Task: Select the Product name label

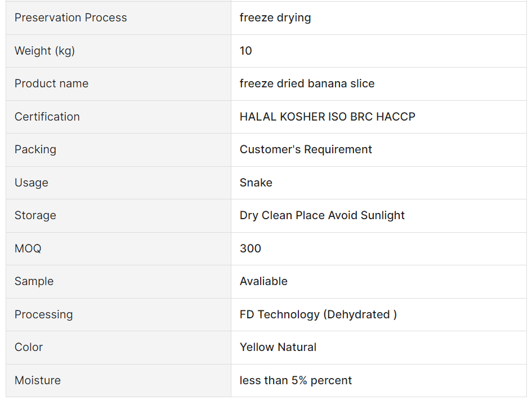Action: [x=51, y=84]
